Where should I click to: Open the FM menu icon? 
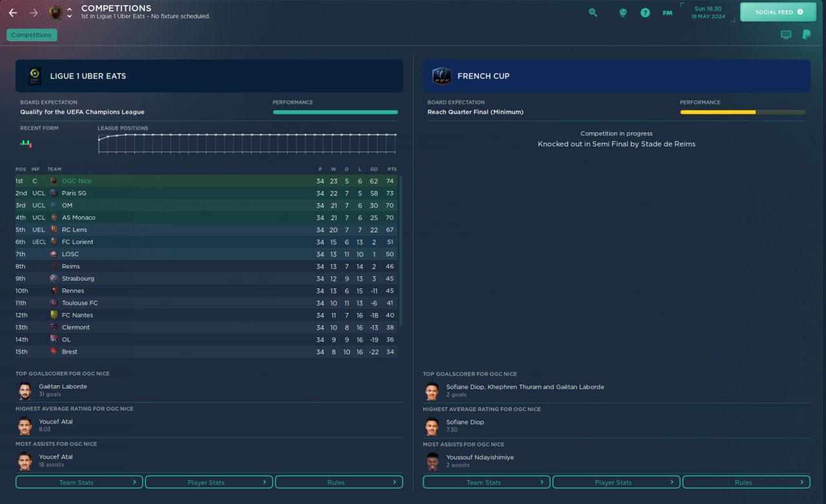coord(667,12)
